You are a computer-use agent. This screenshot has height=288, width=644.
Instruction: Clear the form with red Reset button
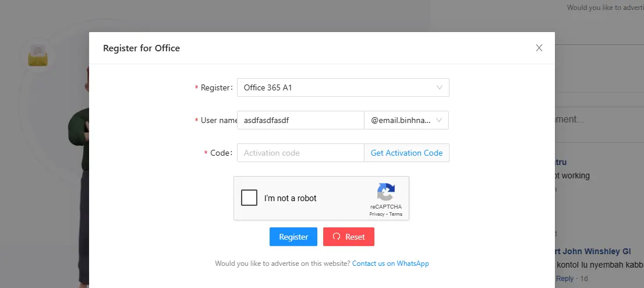(x=349, y=237)
